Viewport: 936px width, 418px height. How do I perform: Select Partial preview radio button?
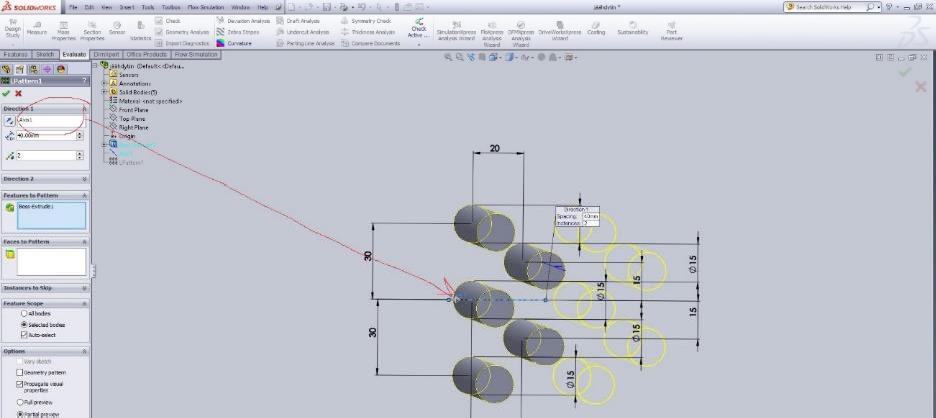pyautogui.click(x=19, y=414)
